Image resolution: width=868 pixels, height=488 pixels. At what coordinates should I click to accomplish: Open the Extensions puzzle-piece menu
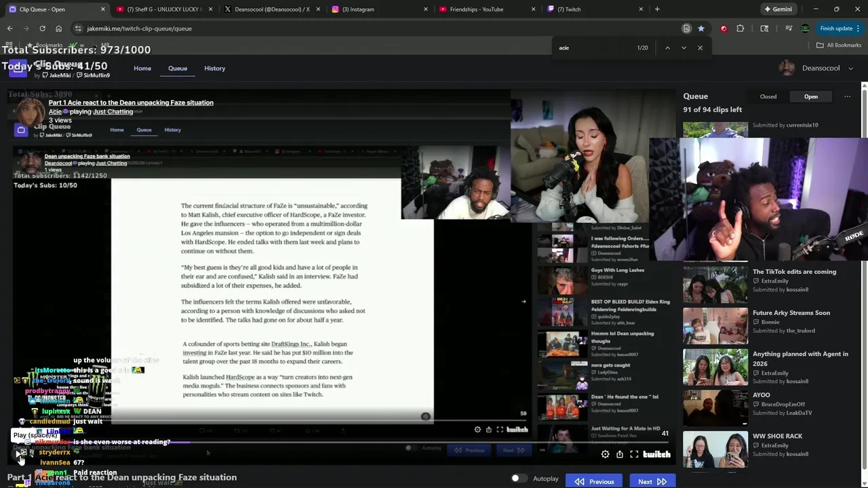click(740, 28)
